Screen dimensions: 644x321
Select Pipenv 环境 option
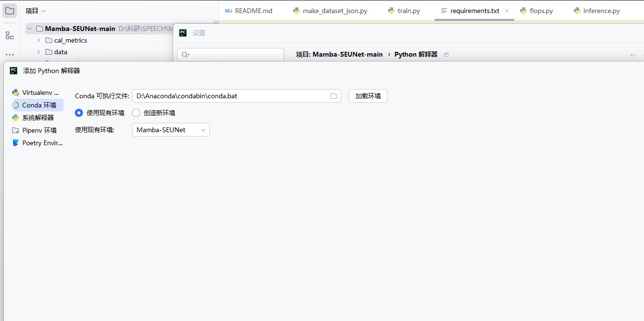pos(37,130)
